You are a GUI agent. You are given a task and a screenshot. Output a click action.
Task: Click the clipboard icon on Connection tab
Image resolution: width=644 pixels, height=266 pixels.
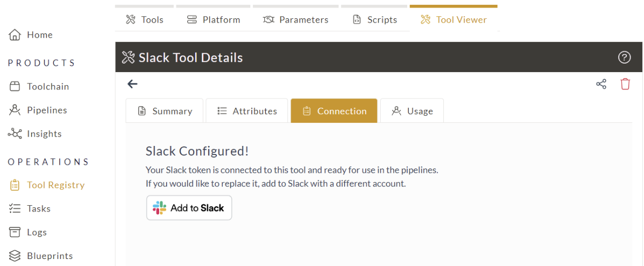(306, 111)
